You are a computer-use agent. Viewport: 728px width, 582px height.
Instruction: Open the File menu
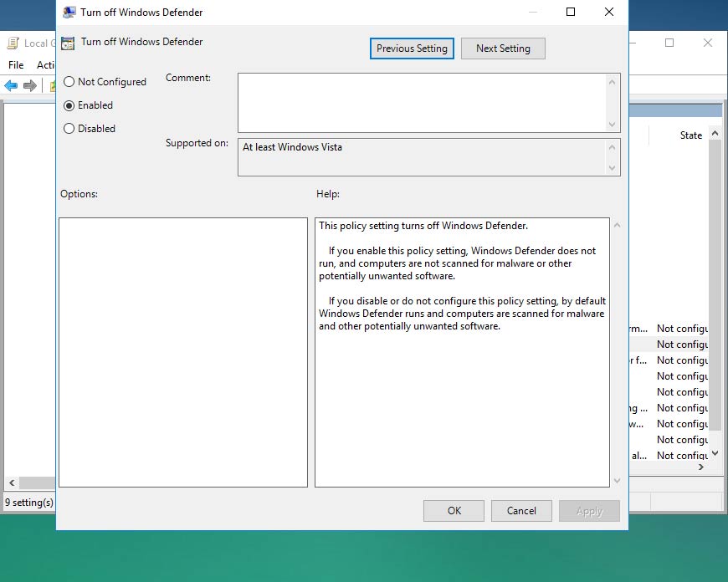pos(15,64)
